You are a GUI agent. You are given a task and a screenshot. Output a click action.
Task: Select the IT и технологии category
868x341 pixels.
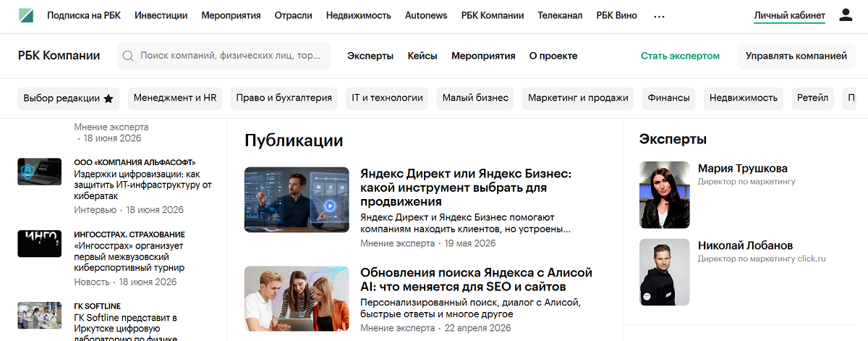pyautogui.click(x=387, y=98)
